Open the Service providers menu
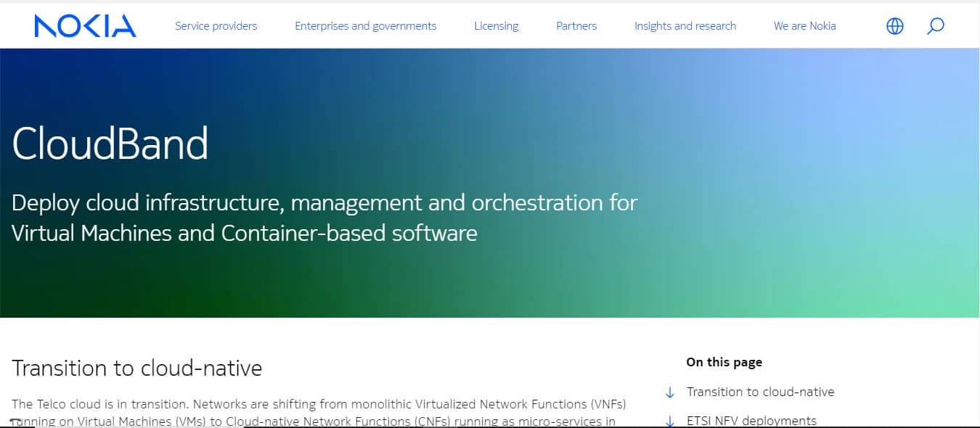This screenshot has width=980, height=428. (216, 25)
